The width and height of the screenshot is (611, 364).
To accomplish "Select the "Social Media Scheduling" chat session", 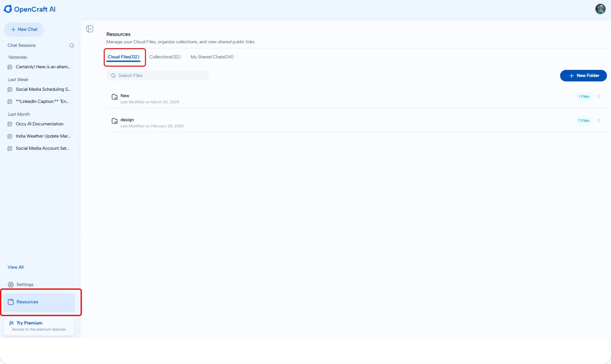I will tap(43, 89).
